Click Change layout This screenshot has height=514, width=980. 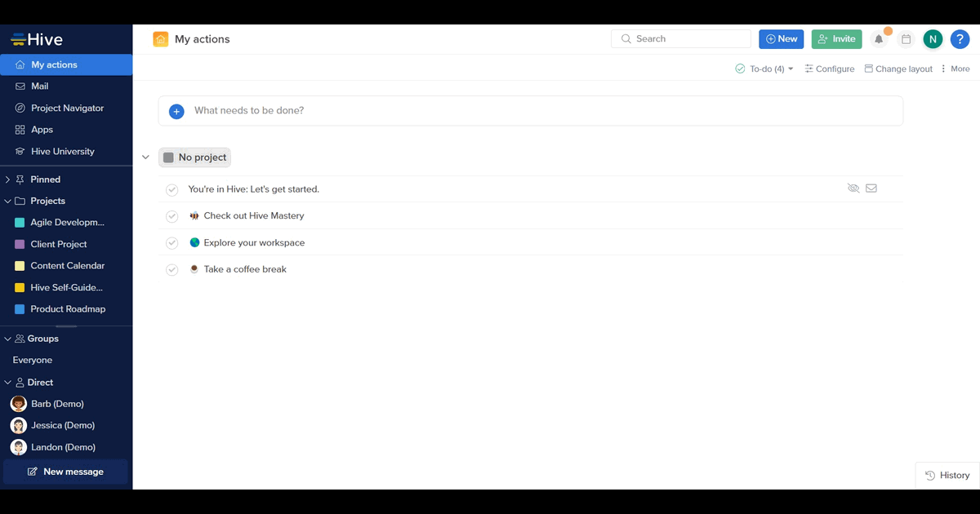click(x=898, y=69)
